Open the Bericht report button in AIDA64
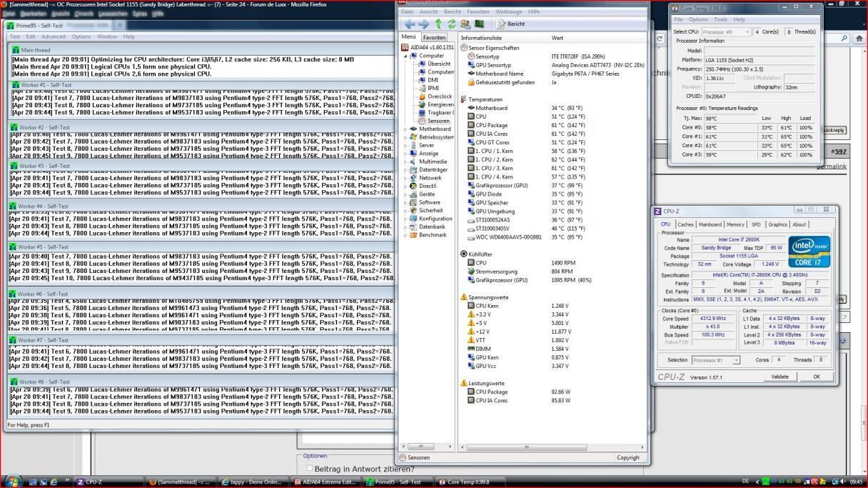Viewport: 868px width, 488px height. pyautogui.click(x=510, y=24)
